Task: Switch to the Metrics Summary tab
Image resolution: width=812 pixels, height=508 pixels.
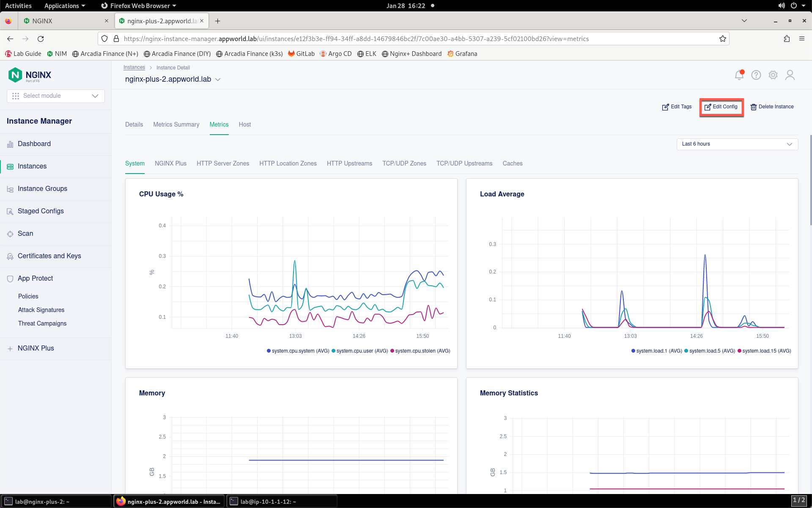Action: 176,124
